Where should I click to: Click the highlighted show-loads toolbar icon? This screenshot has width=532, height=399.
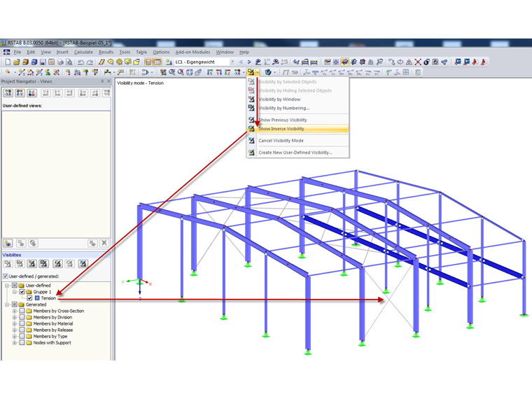(x=344, y=62)
